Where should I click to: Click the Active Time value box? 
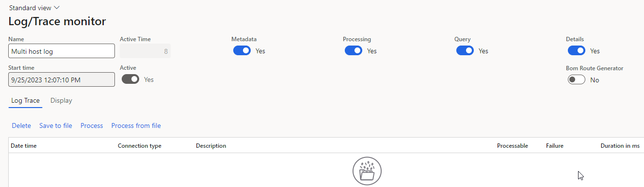(x=145, y=51)
